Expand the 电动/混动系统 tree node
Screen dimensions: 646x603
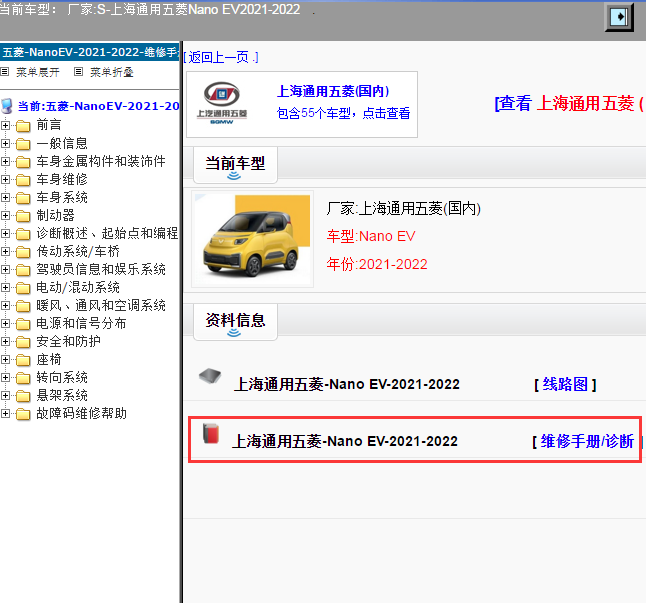(5, 287)
